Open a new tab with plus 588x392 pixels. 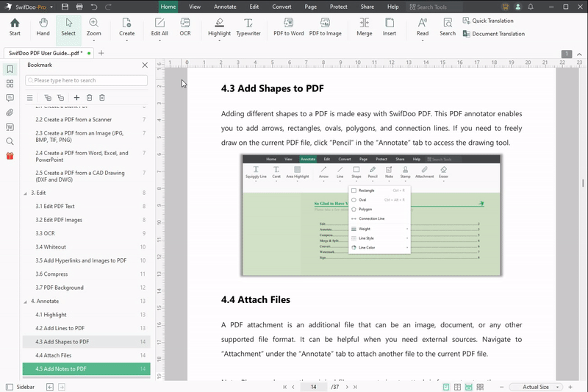point(101,53)
